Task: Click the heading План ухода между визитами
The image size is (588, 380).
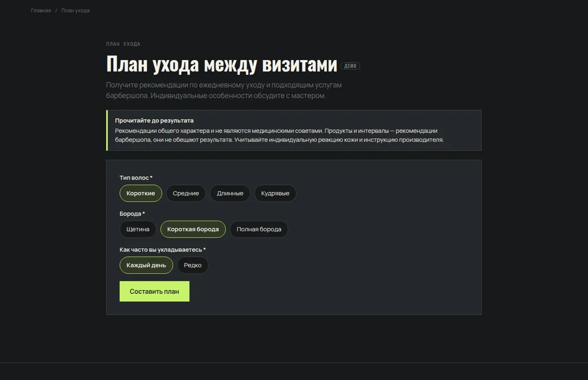Action: pos(222,64)
